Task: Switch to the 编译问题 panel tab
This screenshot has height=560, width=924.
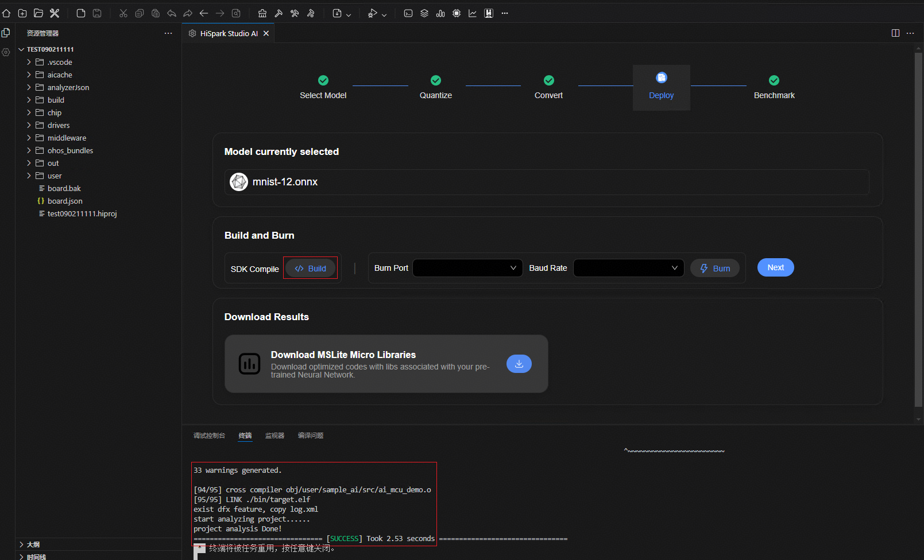Action: click(x=311, y=435)
